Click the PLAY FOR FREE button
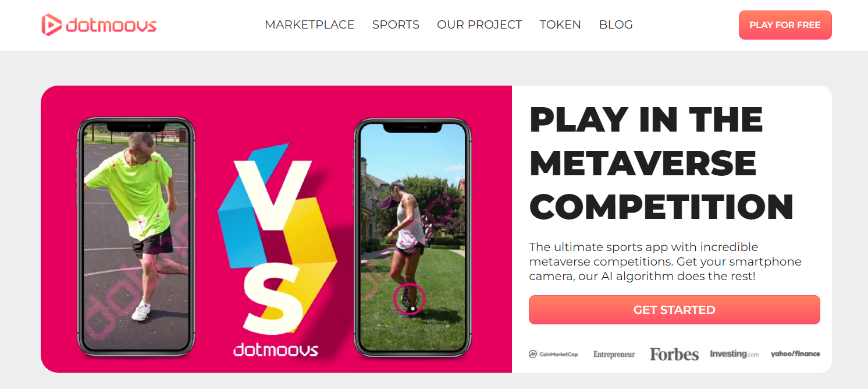868x389 pixels. (x=785, y=25)
